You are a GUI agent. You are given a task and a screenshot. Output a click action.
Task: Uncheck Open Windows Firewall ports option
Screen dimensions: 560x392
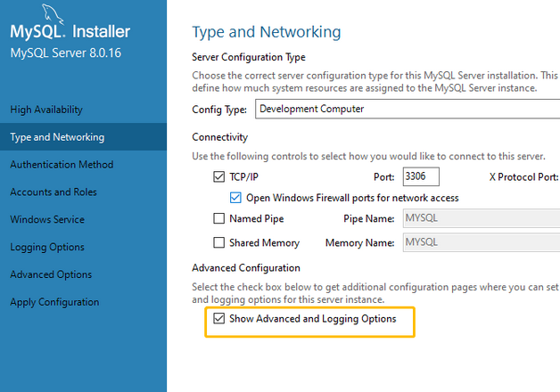click(x=235, y=198)
